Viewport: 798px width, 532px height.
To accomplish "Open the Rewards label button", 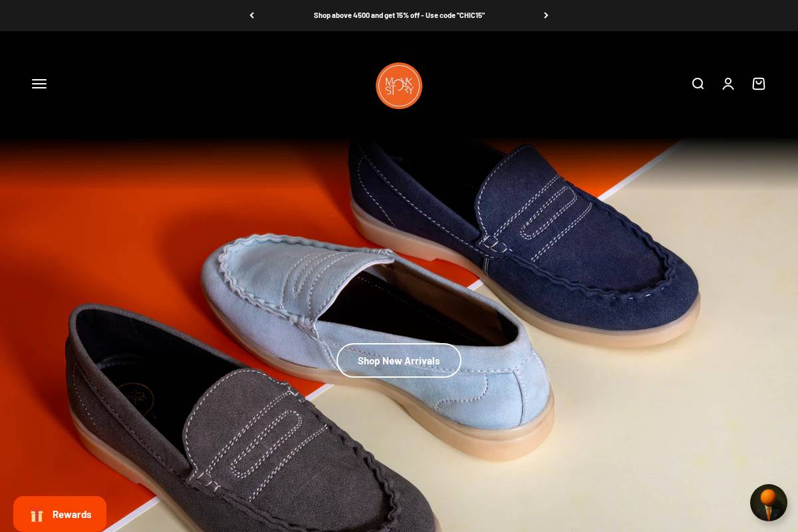I will 72,515.
